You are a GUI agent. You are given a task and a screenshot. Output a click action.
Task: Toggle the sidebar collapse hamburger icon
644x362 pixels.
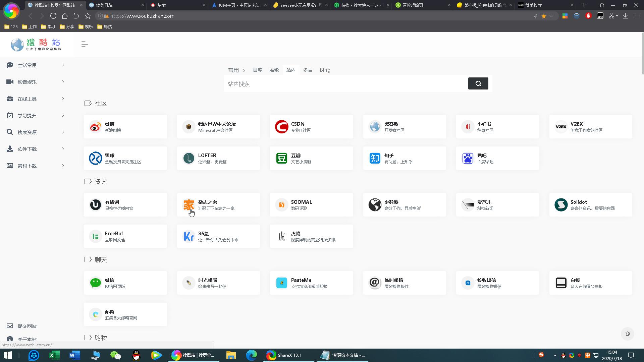pos(85,44)
